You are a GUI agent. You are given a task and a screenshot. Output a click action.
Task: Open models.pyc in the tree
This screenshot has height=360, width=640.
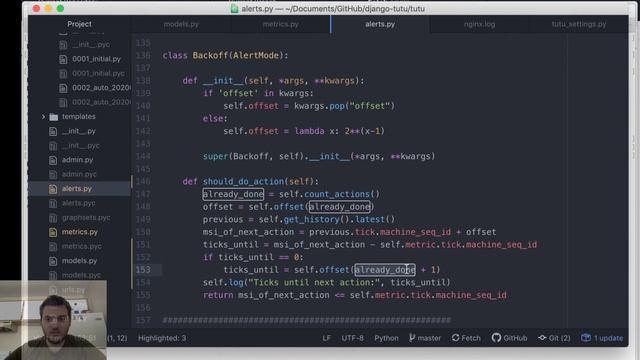pyautogui.click(x=81, y=275)
